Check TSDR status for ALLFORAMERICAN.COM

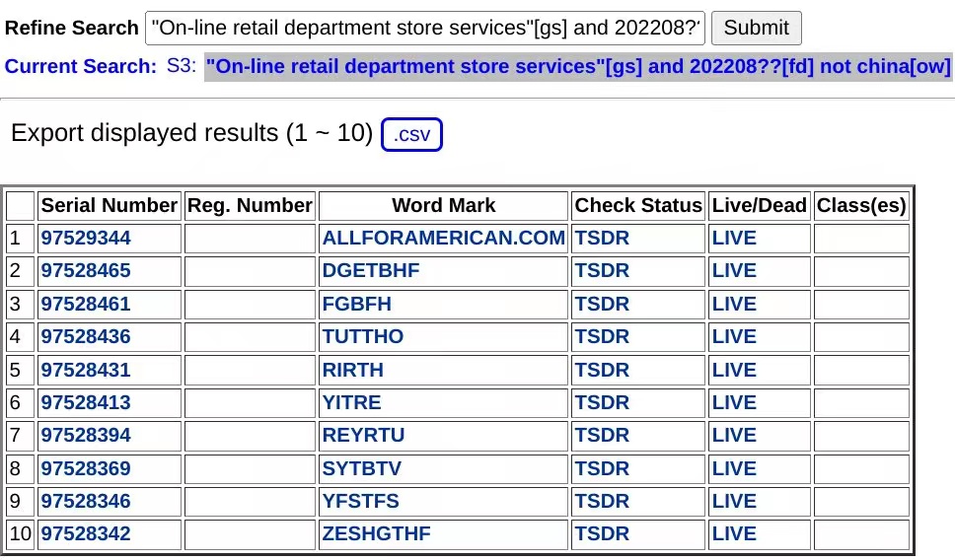[x=602, y=238]
